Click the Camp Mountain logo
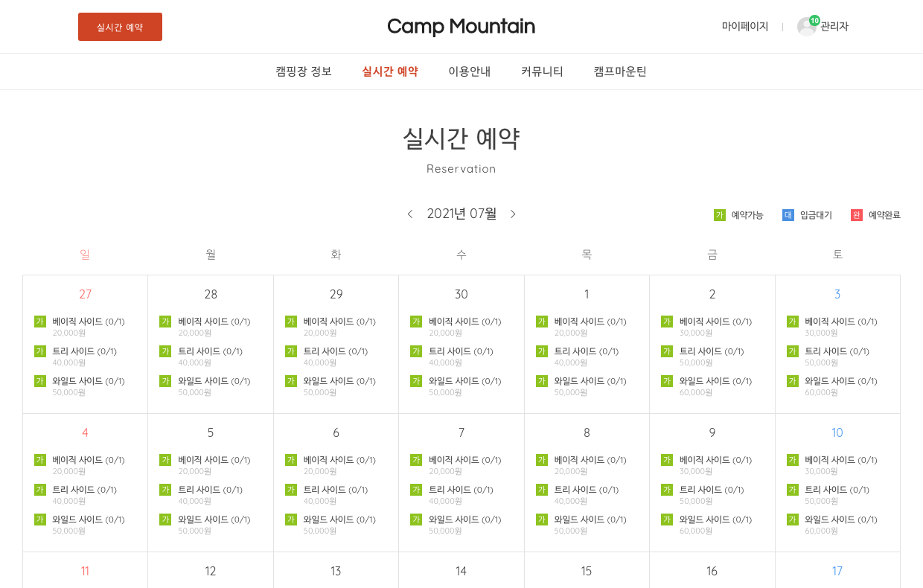Screen dimensions: 923x588 [x=461, y=27]
